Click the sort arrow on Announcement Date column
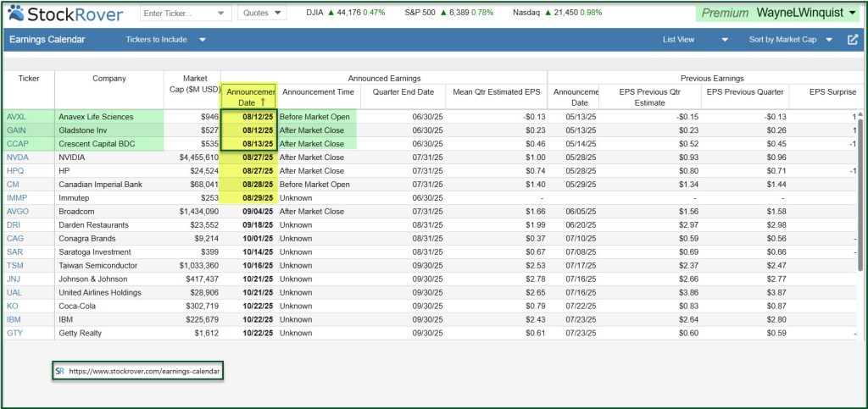This screenshot has width=868, height=409. pyautogui.click(x=263, y=102)
